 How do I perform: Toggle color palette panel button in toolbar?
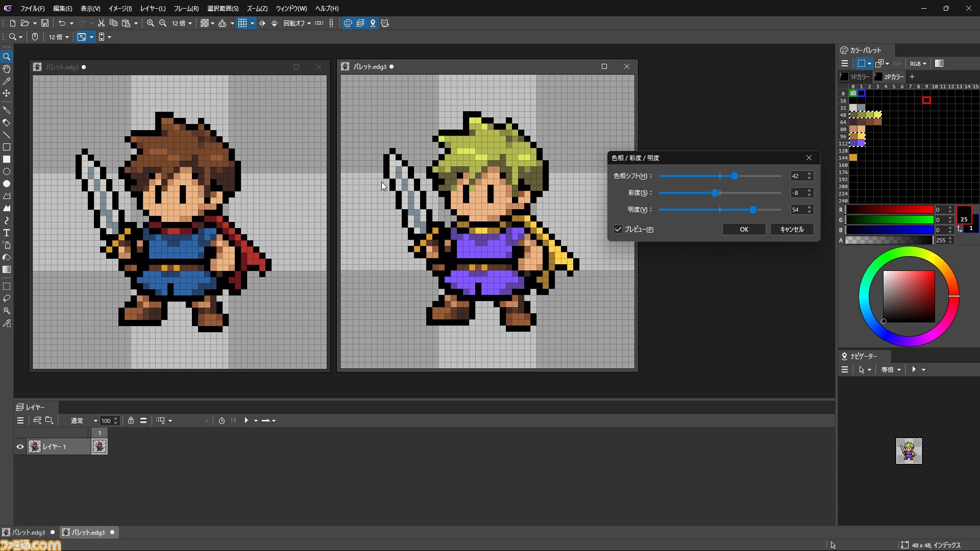click(x=348, y=23)
